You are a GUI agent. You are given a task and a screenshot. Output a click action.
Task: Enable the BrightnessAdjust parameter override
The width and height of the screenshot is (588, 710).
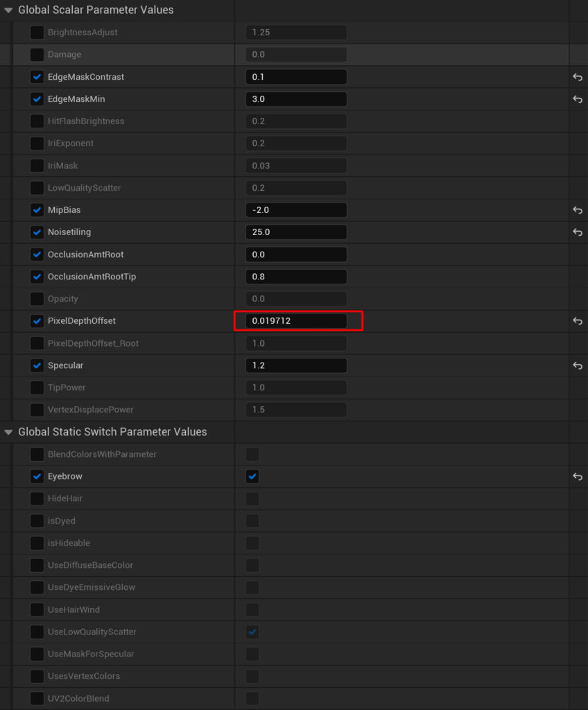click(x=37, y=33)
